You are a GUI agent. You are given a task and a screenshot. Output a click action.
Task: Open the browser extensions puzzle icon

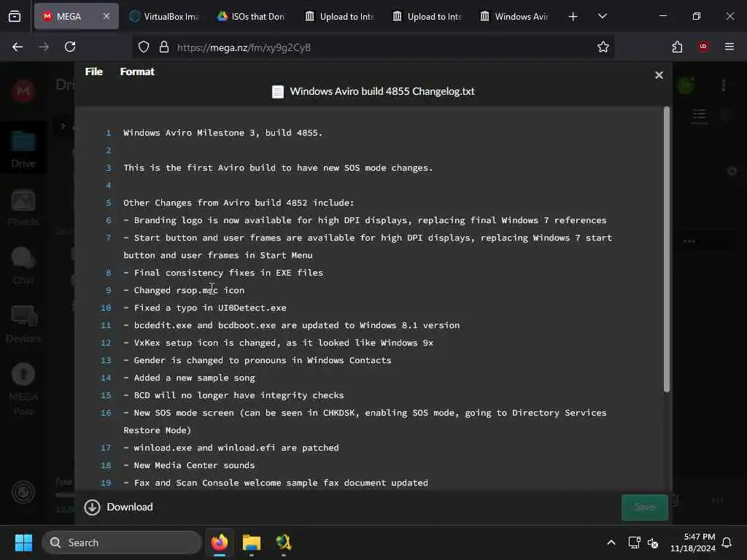[x=677, y=47]
